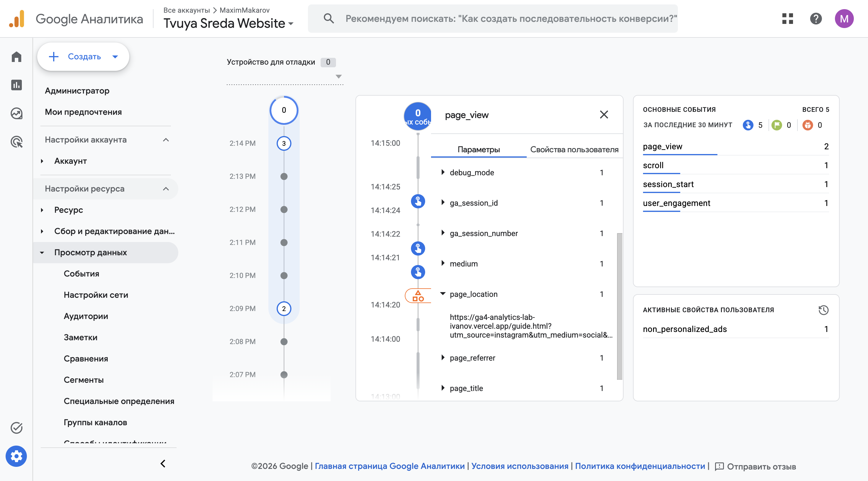Open the setup assistant checkmark icon

coord(16,428)
